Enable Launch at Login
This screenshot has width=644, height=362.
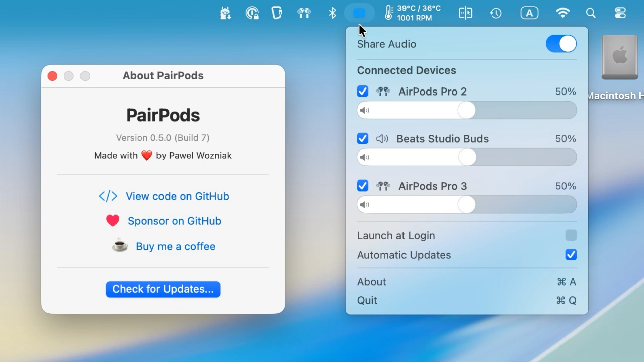(x=571, y=235)
